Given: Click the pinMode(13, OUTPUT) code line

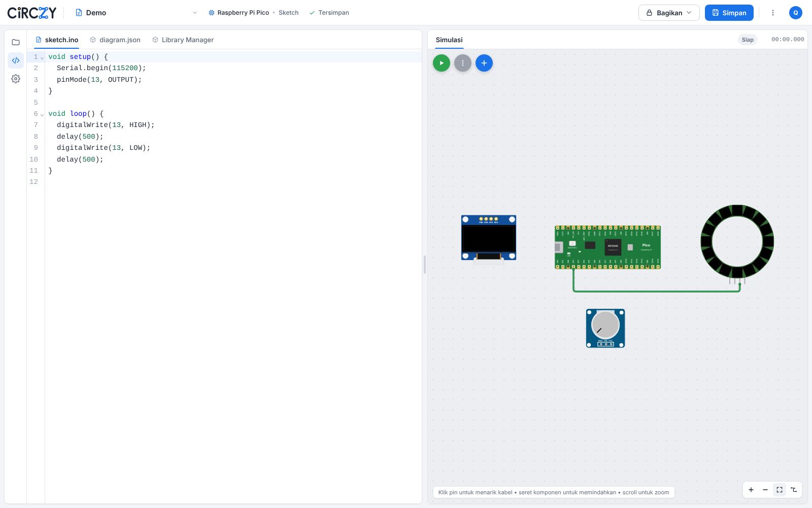Looking at the screenshot, I should 99,80.
